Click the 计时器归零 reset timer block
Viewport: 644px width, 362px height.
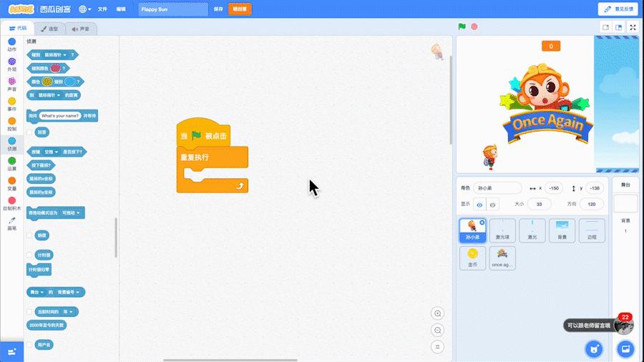[x=39, y=270]
